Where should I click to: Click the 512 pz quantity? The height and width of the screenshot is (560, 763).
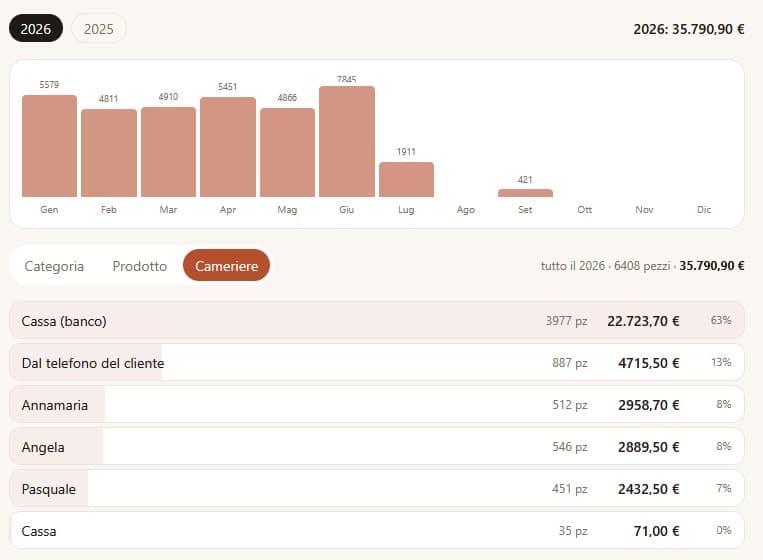click(x=570, y=405)
